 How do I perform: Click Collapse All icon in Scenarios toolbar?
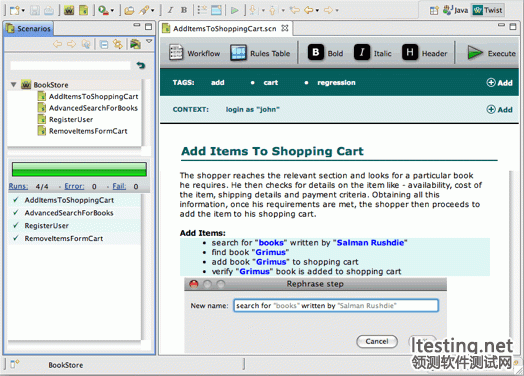(104, 44)
